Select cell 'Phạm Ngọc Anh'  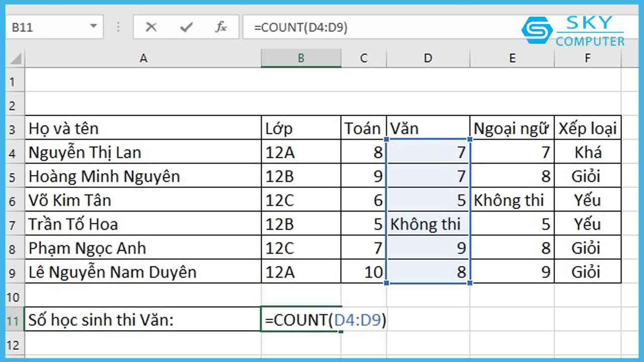point(143,248)
